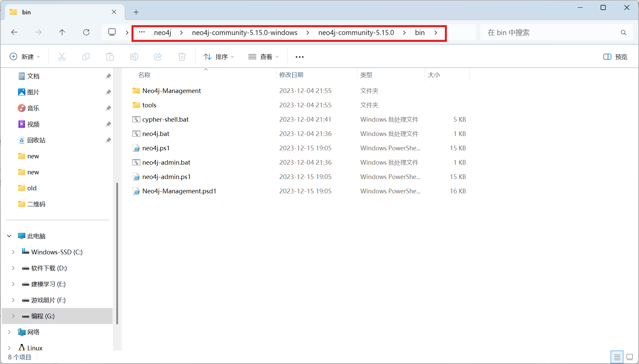639x364 pixels.
Task: Open a new tab with plus button
Action: coord(136,12)
